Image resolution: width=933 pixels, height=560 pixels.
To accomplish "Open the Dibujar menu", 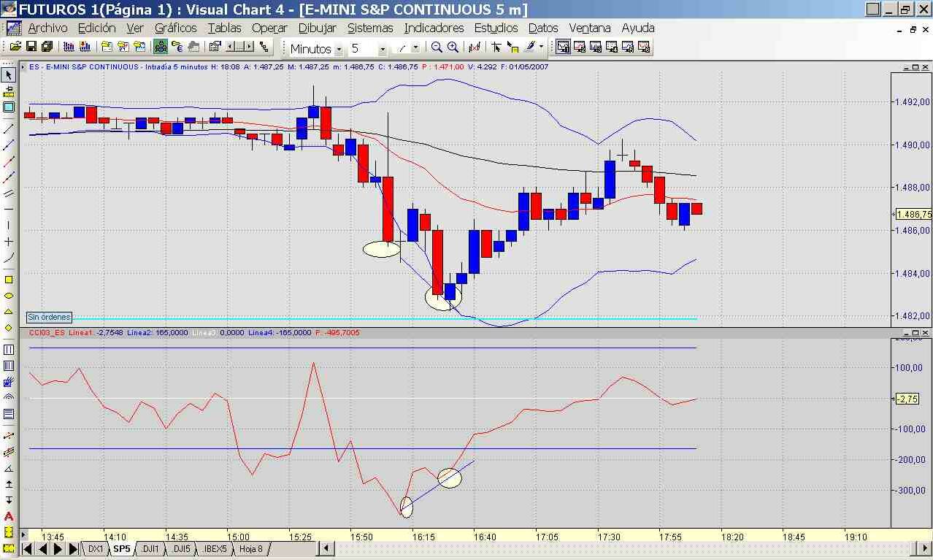I will 318,28.
